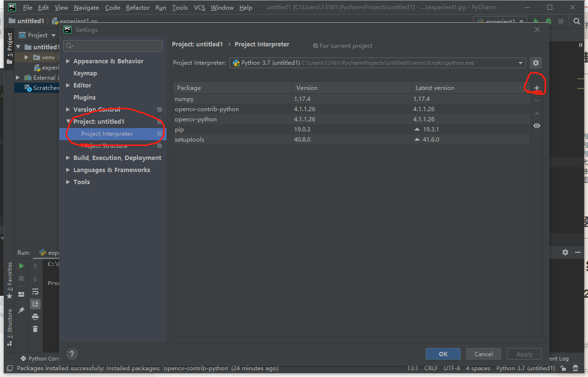Open the Refactor menu
The width and height of the screenshot is (588, 377).
click(138, 7)
